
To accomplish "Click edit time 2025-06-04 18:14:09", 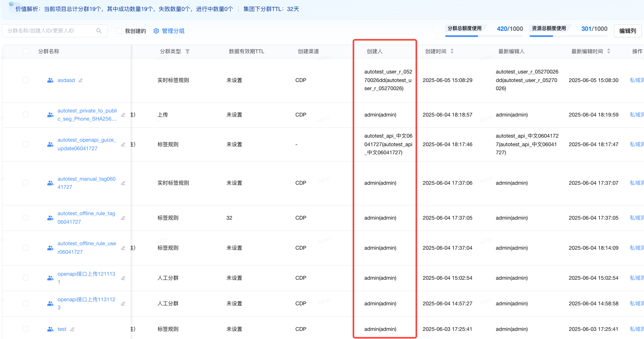I will [594, 248].
